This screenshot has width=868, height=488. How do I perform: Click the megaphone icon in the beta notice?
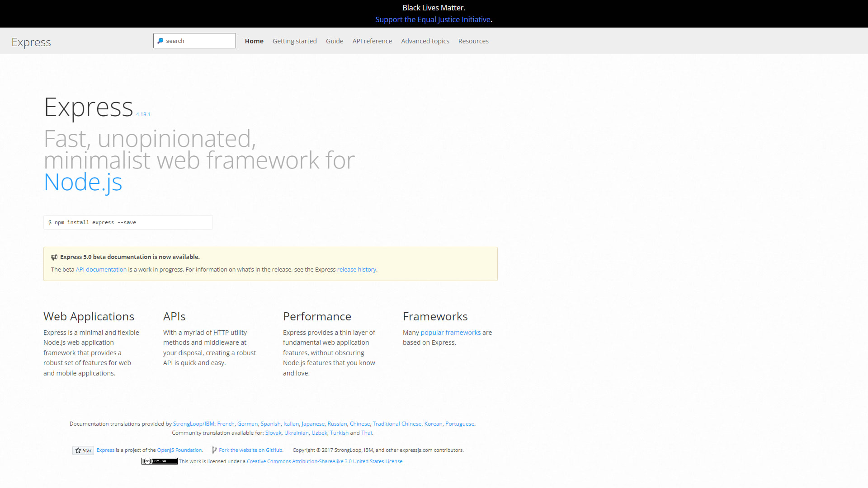point(54,257)
